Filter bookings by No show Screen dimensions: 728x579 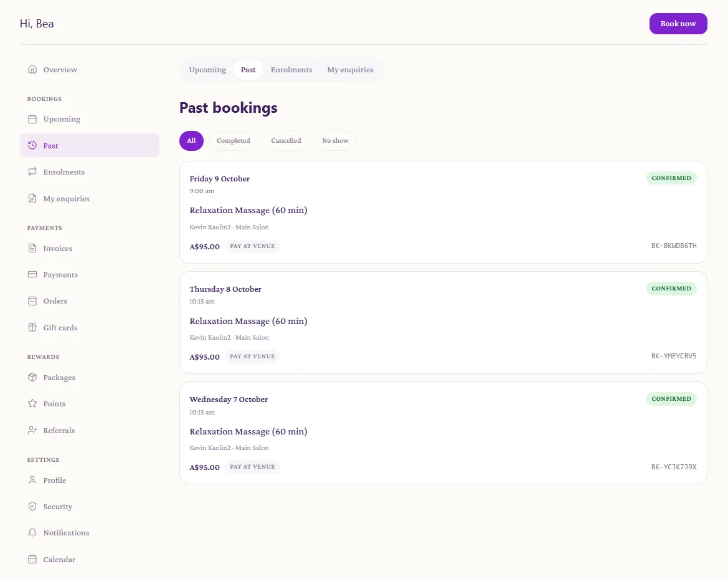pos(335,141)
